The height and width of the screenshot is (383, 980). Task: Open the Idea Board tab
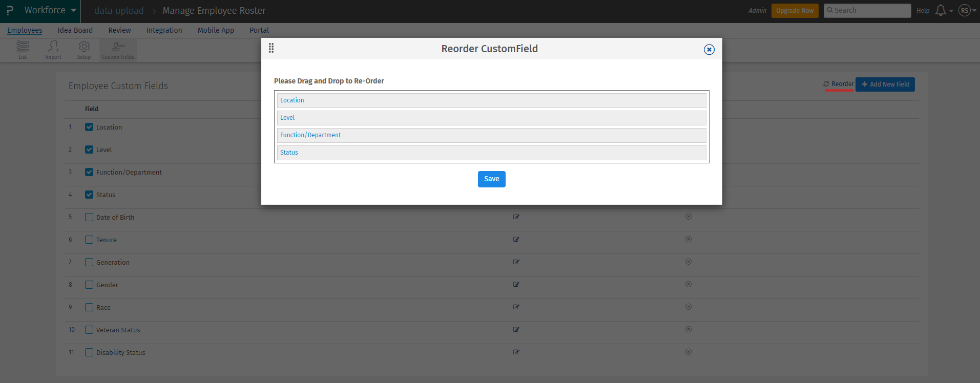[x=75, y=30]
